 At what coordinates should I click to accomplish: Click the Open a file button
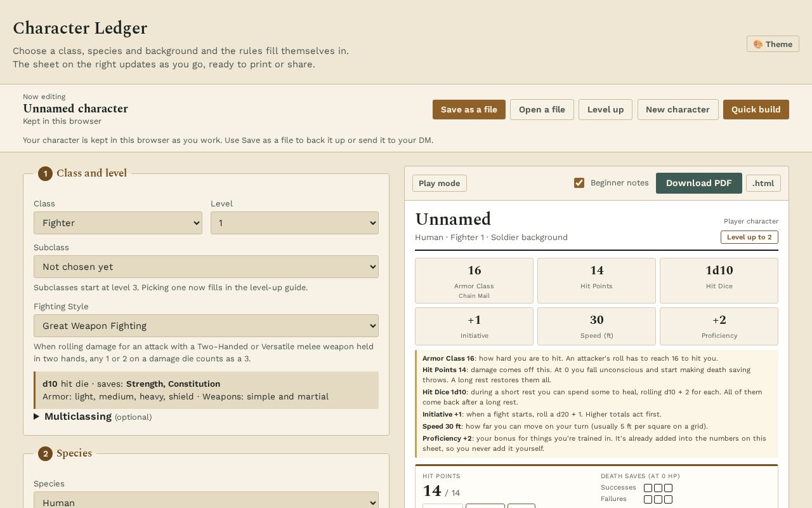click(542, 109)
